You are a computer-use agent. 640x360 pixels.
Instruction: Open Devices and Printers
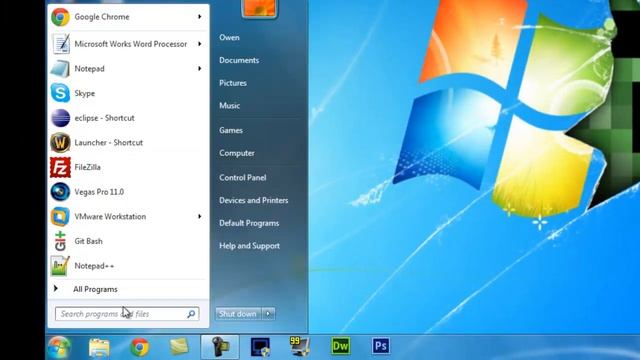click(254, 200)
